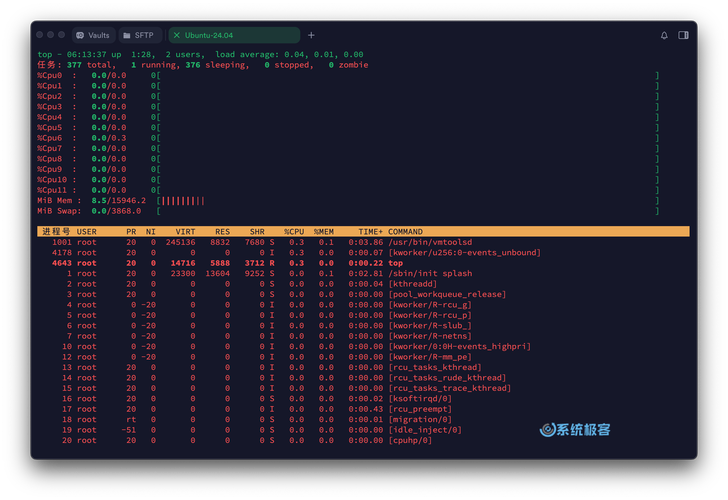Switch to the SFTP tab

pyautogui.click(x=139, y=35)
